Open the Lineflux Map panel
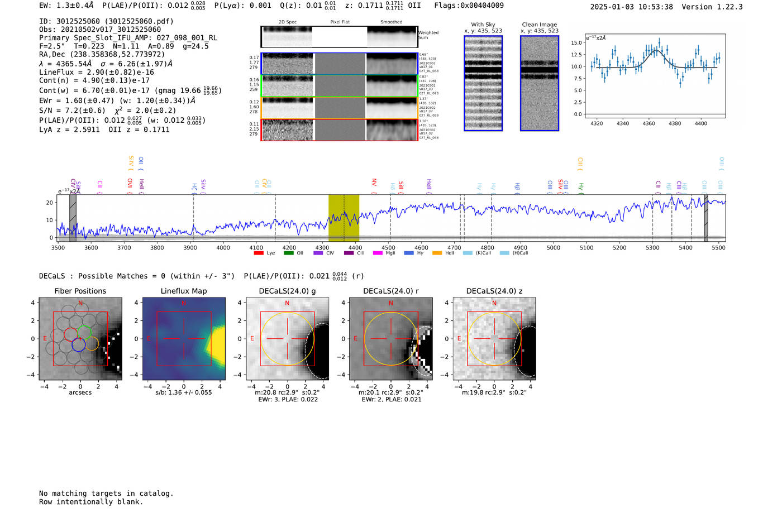The width and height of the screenshot is (782, 532). coord(184,339)
